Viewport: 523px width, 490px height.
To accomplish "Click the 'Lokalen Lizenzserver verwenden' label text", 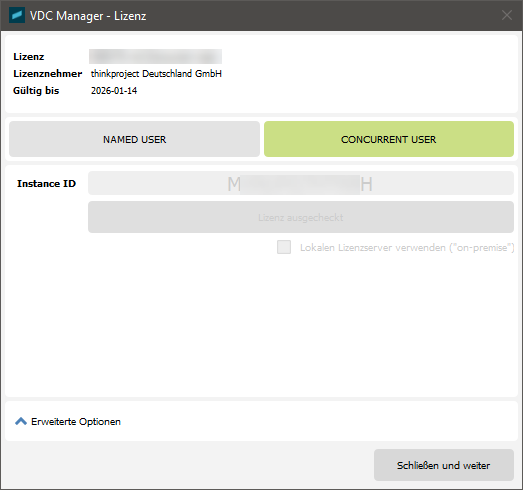I will 407,248.
